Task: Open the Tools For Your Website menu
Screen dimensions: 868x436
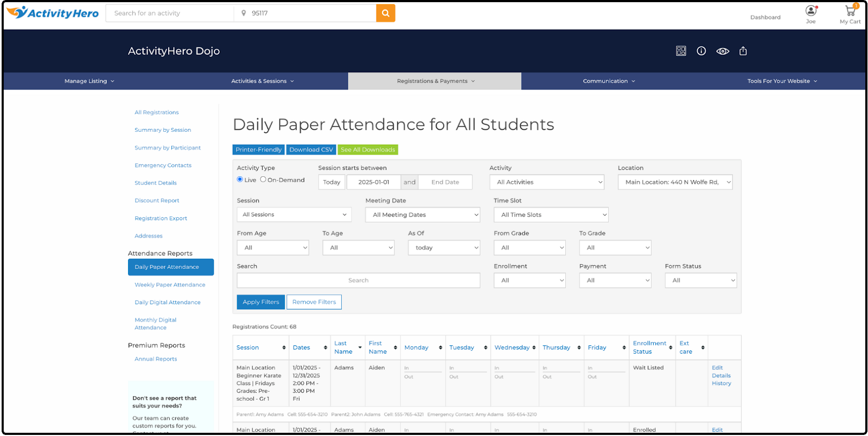Action: coord(782,81)
